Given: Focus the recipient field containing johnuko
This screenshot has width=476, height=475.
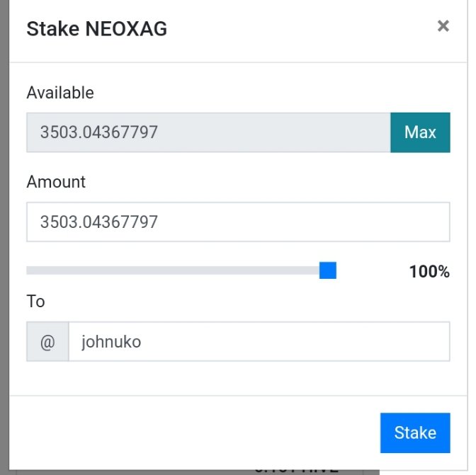Looking at the screenshot, I should [259, 341].
